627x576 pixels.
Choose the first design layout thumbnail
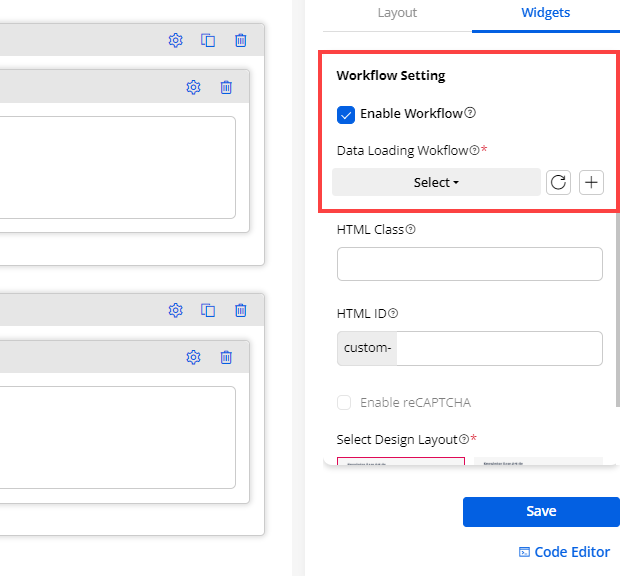[x=400, y=461]
